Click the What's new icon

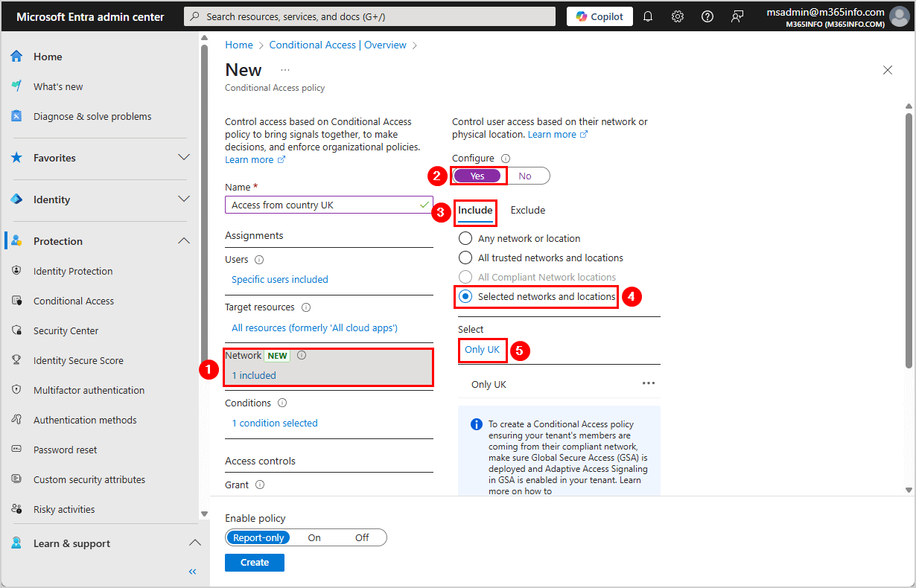point(16,86)
